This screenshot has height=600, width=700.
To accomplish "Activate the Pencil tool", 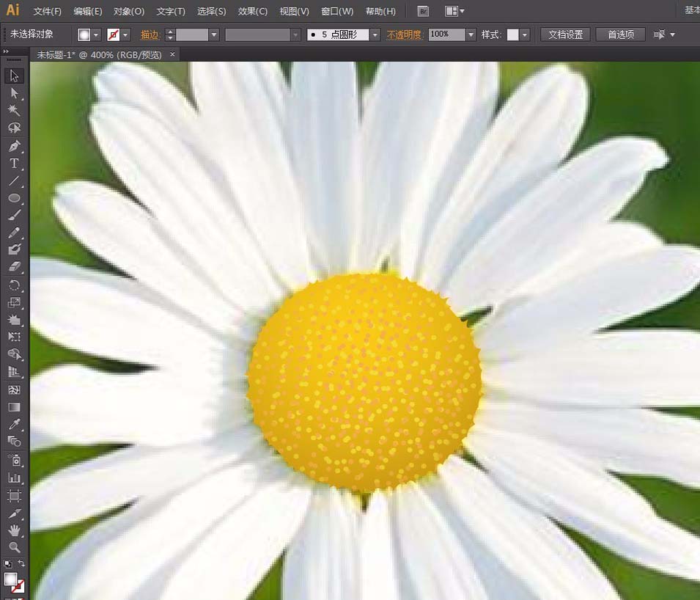I will (14, 233).
